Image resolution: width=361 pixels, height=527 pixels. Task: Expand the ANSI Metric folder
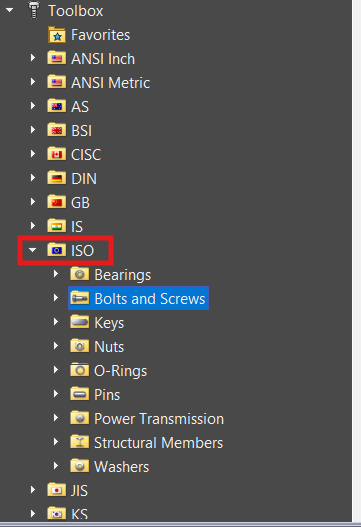tap(33, 82)
